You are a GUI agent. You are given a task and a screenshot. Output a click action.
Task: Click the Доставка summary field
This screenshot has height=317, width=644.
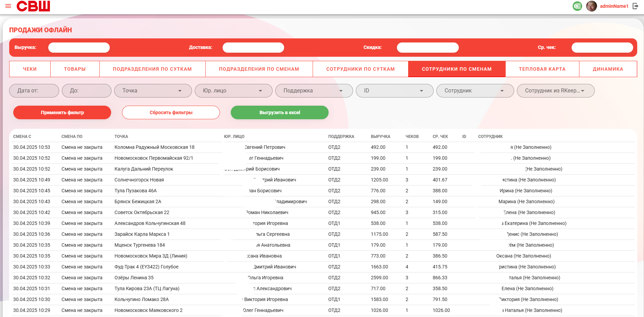253,48
